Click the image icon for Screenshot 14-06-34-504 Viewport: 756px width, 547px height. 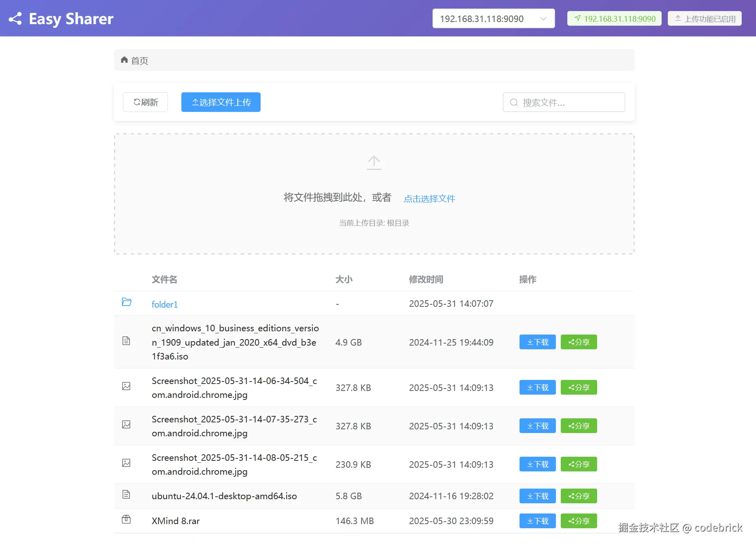click(126, 386)
